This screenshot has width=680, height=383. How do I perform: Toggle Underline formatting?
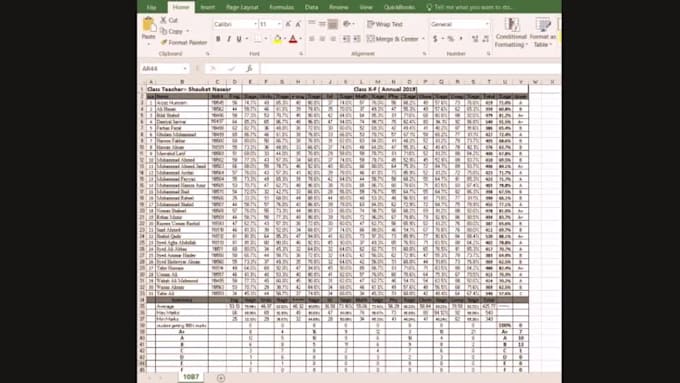click(239, 39)
